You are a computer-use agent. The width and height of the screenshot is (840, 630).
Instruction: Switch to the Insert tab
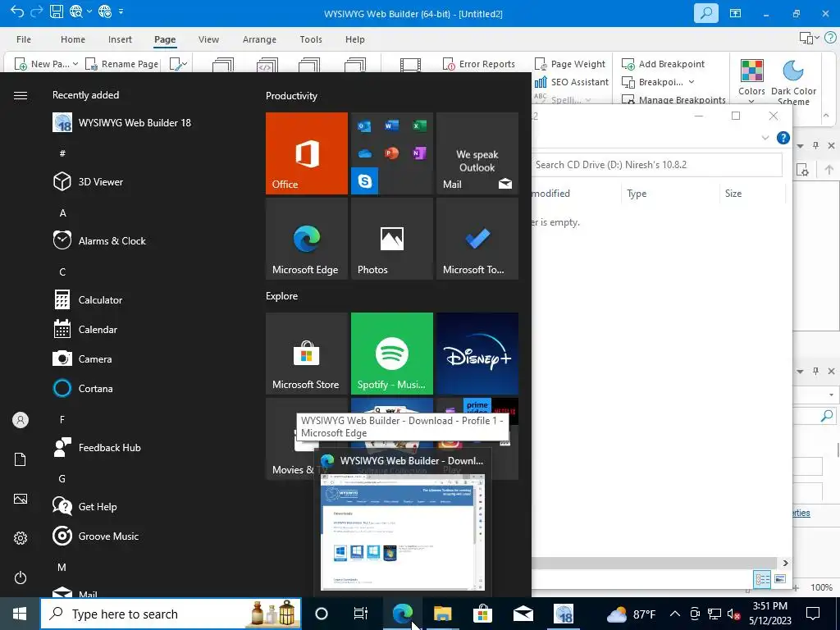click(120, 39)
